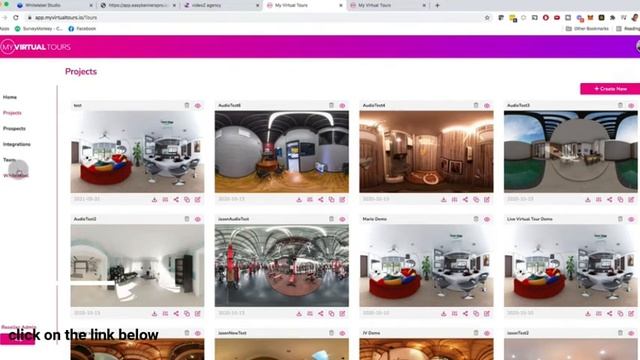Duplicate the AudioTest3 project

tap(620, 200)
